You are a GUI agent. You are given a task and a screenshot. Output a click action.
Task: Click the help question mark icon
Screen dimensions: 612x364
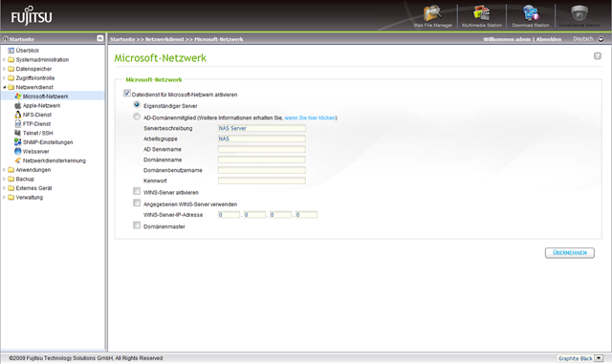tap(597, 56)
